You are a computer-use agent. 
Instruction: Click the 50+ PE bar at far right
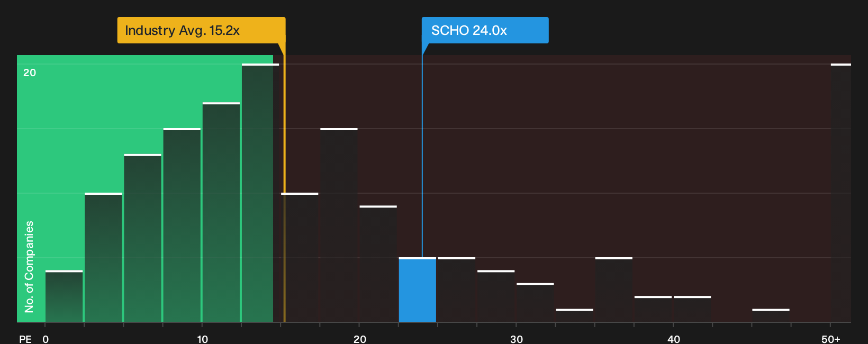pyautogui.click(x=841, y=193)
